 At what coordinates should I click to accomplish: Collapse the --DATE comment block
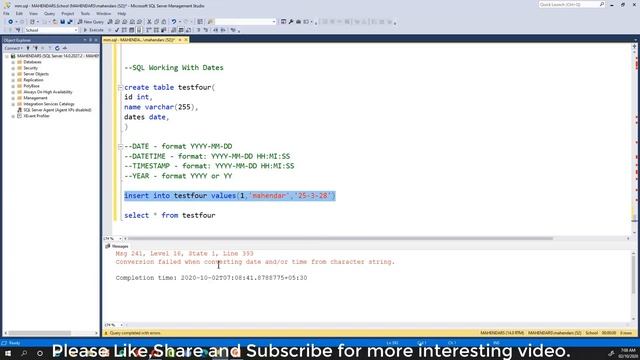120,146
